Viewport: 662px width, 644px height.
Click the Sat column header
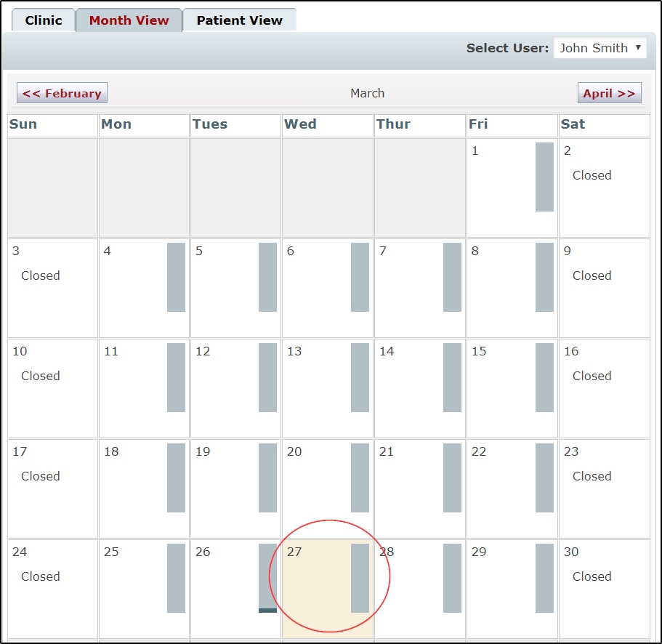click(573, 124)
